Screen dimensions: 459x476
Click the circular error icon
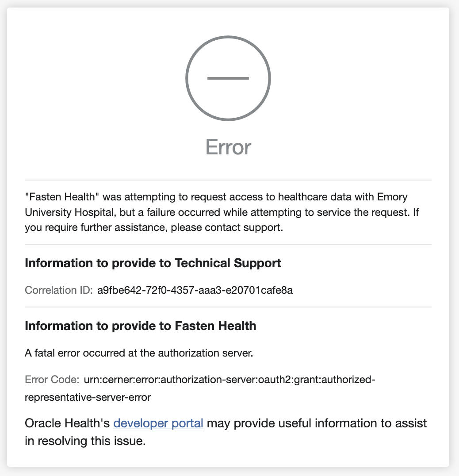[x=228, y=78]
